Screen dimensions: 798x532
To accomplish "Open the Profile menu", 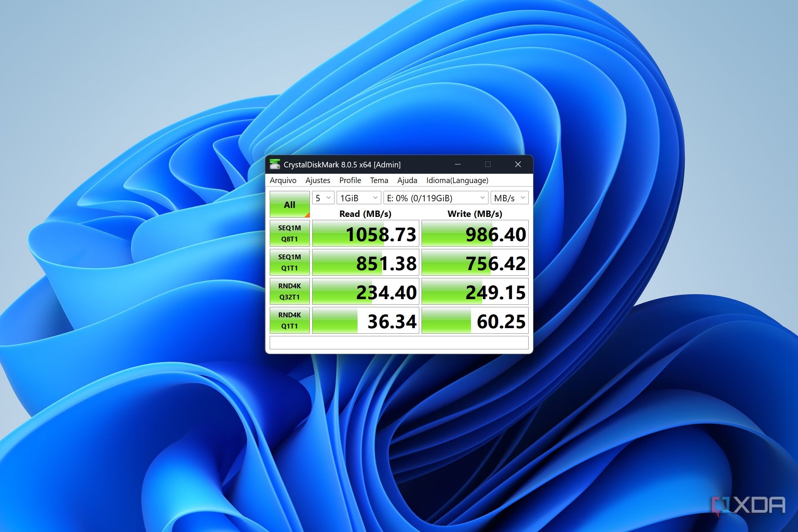I will coord(350,180).
